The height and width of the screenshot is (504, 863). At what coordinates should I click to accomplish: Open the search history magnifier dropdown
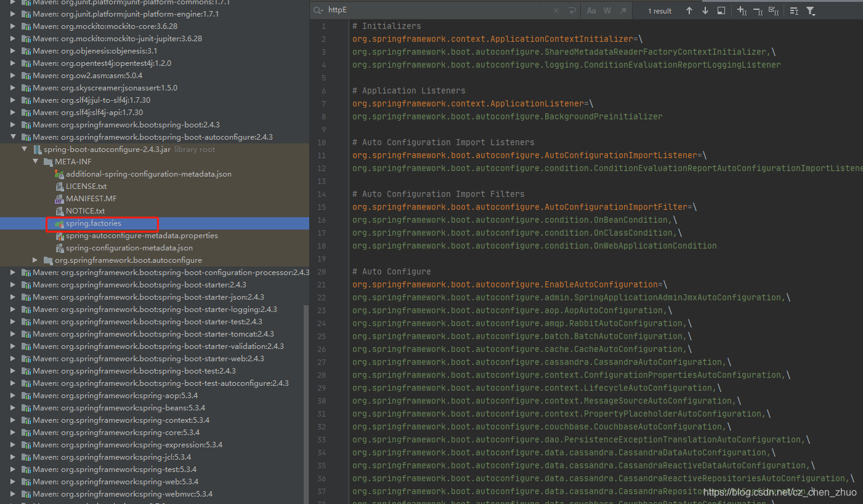317,10
